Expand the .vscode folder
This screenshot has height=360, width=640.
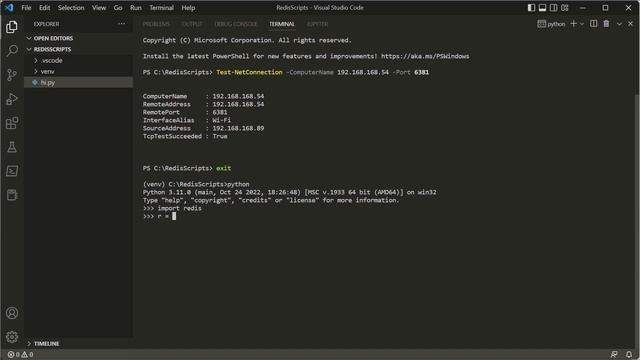point(78,60)
